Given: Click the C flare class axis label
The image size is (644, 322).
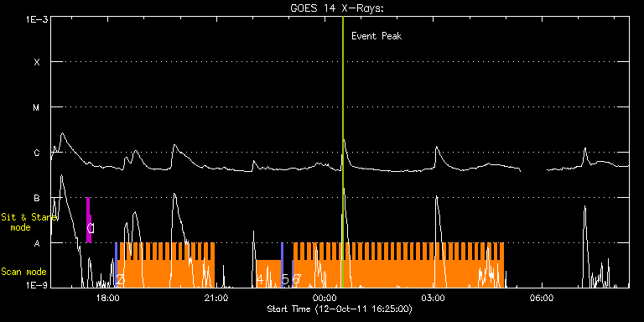Looking at the screenshot, I should tap(37, 153).
